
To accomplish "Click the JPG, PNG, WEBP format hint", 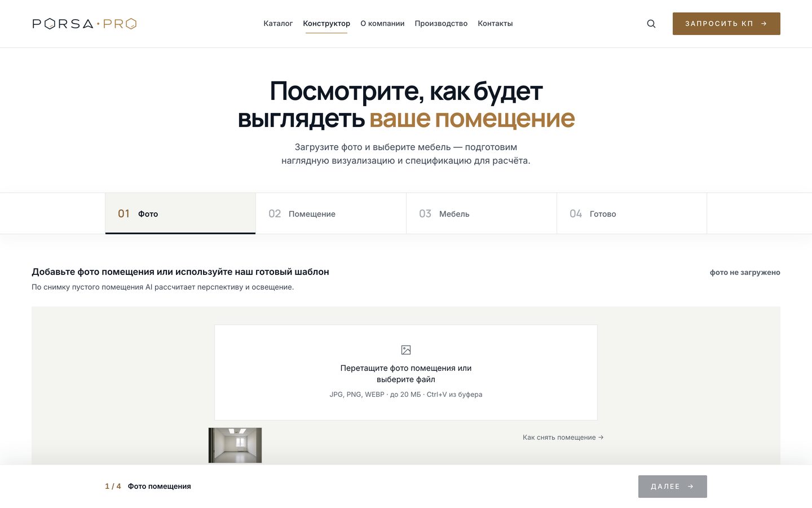I will tap(406, 395).
